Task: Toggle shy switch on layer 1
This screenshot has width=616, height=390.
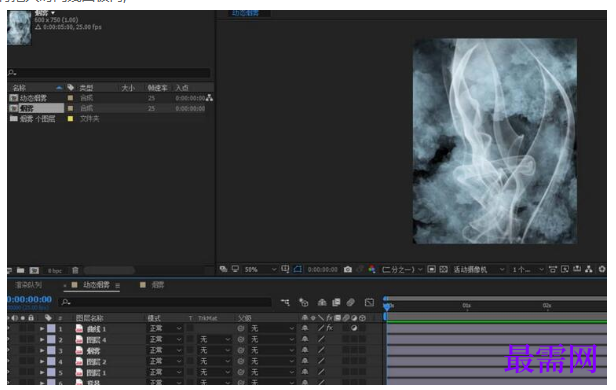Action: point(305,328)
